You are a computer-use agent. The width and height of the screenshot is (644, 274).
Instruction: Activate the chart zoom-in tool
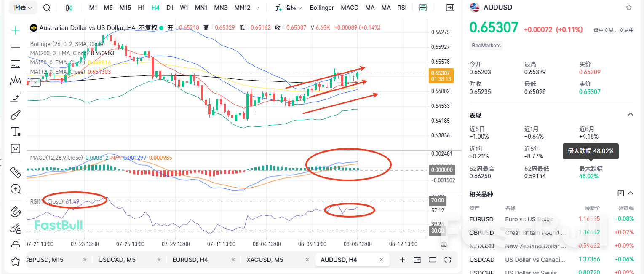(x=15, y=189)
